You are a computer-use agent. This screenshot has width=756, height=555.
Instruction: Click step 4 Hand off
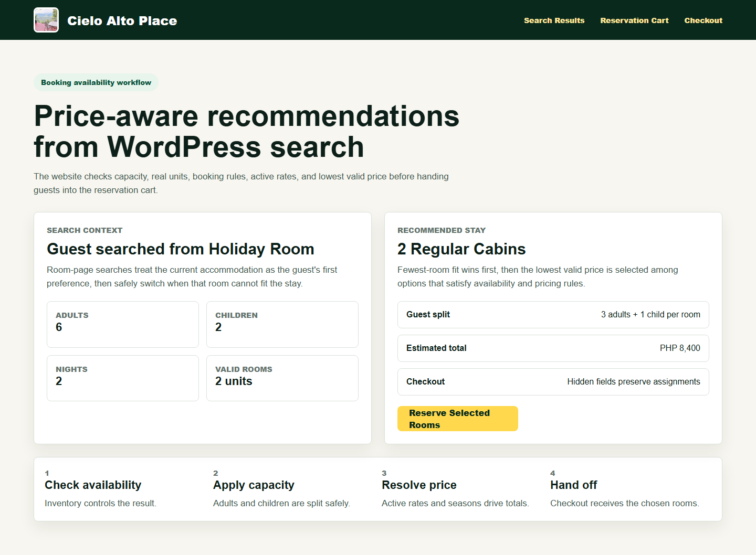click(573, 485)
